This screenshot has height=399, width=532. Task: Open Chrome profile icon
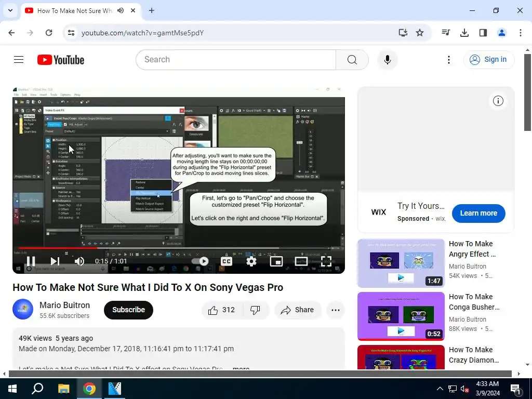[x=502, y=33]
